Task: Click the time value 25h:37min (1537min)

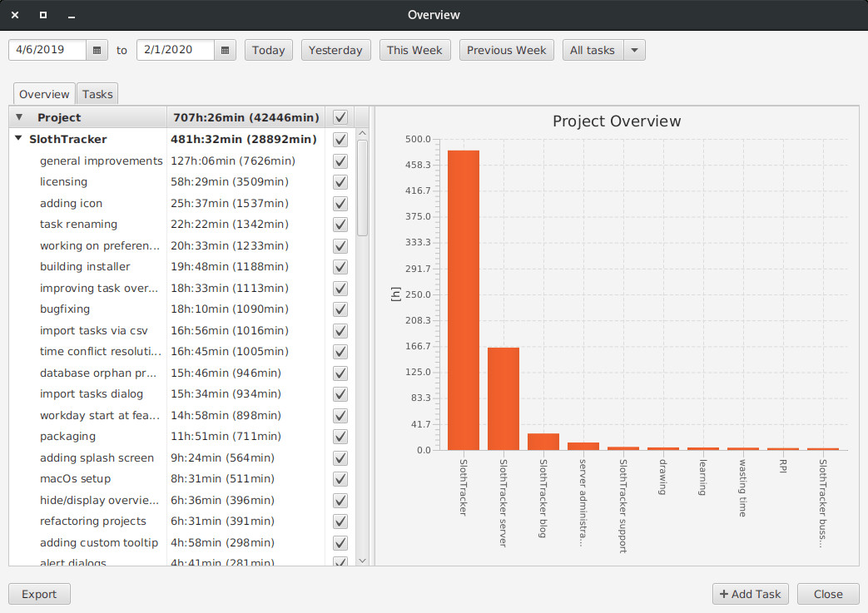Action: click(229, 204)
